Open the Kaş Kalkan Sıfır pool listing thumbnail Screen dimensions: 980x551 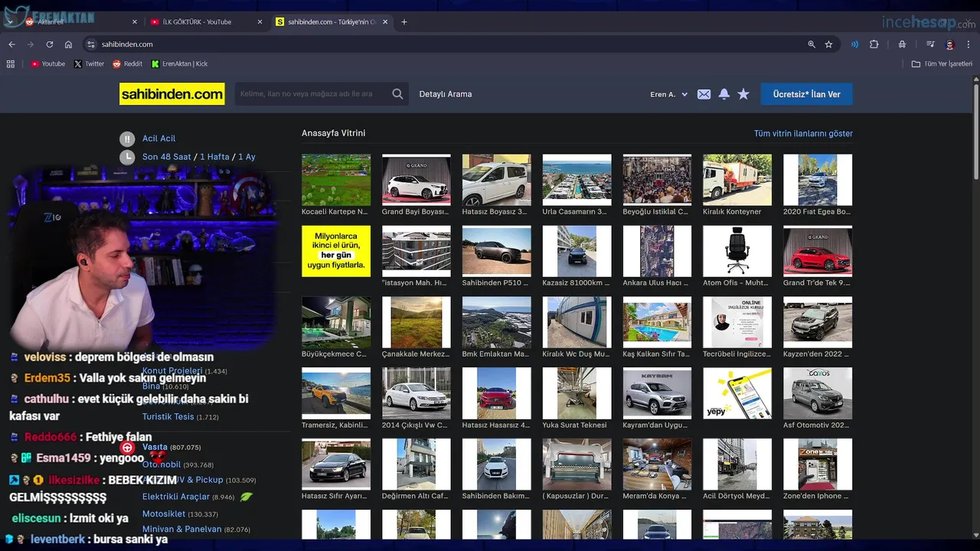(657, 322)
